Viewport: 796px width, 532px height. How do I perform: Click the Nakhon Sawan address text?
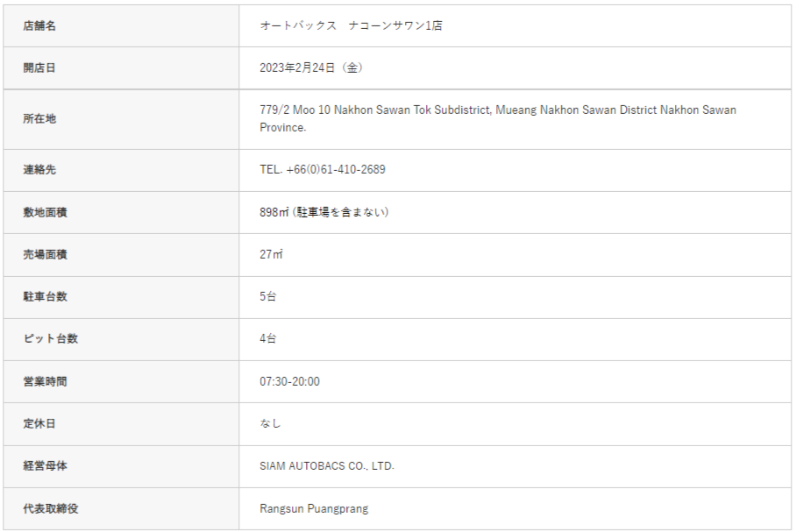tap(497, 118)
